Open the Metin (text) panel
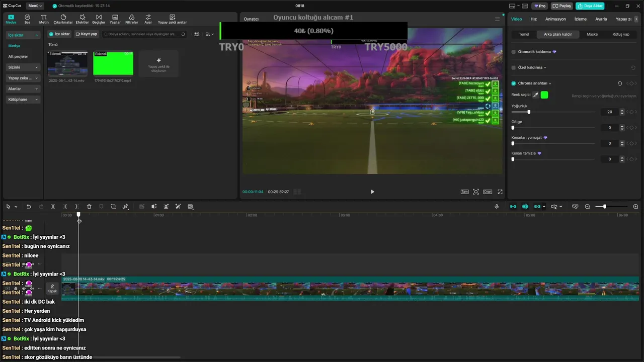This screenshot has height=362, width=644. [x=44, y=19]
